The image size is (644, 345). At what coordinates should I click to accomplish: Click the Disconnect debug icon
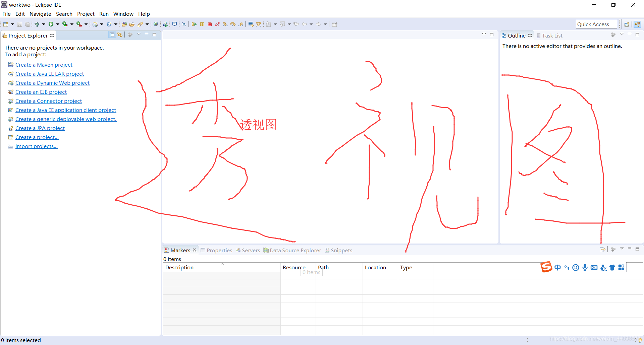pyautogui.click(x=217, y=24)
